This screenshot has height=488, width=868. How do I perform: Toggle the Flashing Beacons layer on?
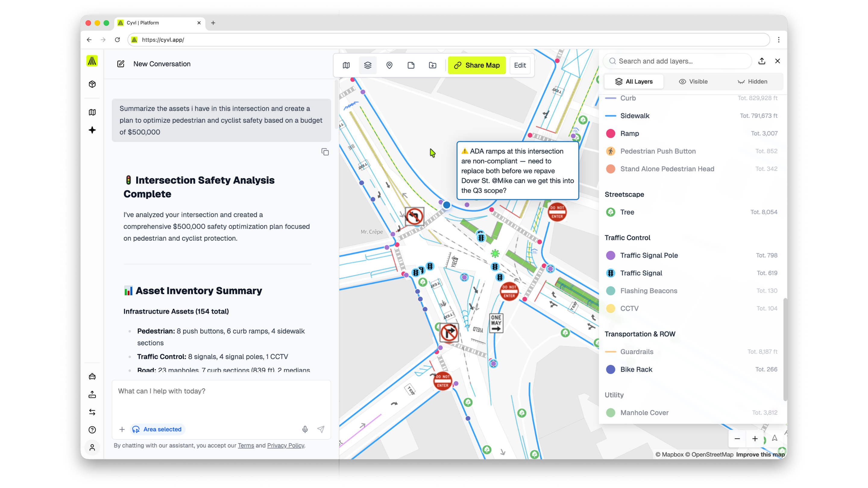pos(648,291)
